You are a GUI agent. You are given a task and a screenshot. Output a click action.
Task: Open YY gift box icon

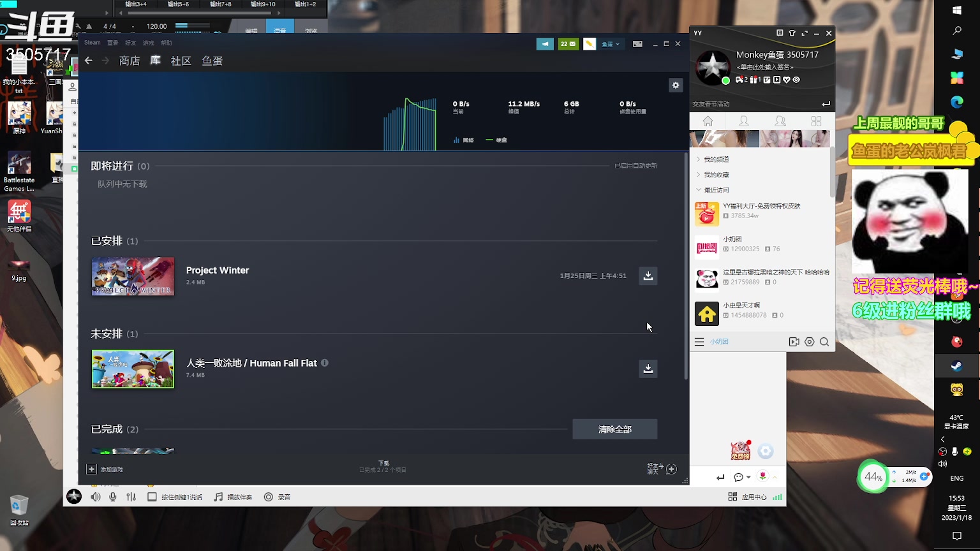755,80
